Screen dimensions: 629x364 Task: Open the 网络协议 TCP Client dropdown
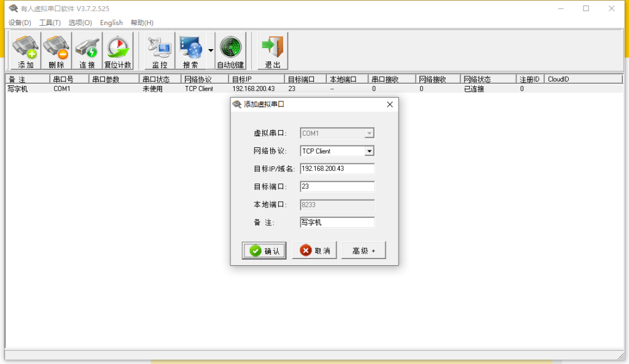(x=369, y=151)
